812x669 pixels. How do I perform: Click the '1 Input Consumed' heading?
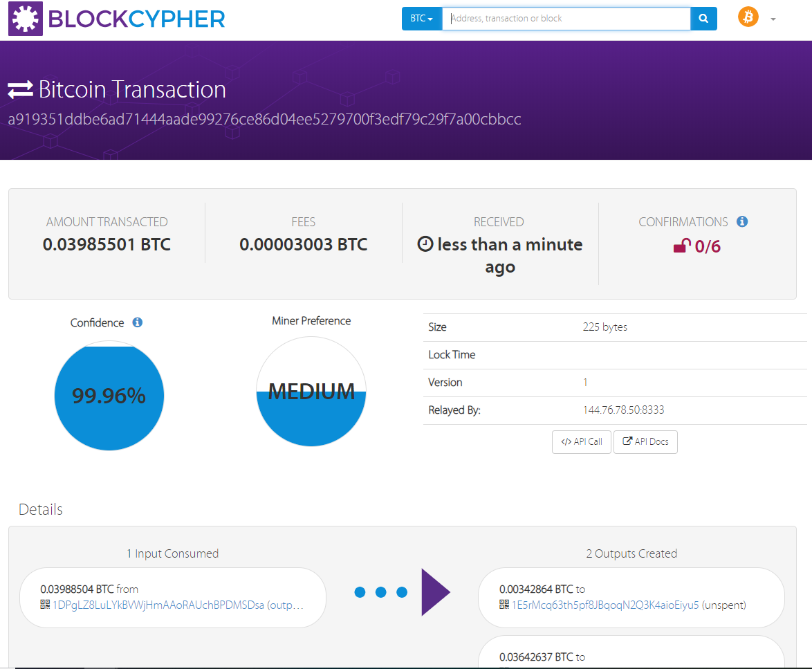click(172, 553)
